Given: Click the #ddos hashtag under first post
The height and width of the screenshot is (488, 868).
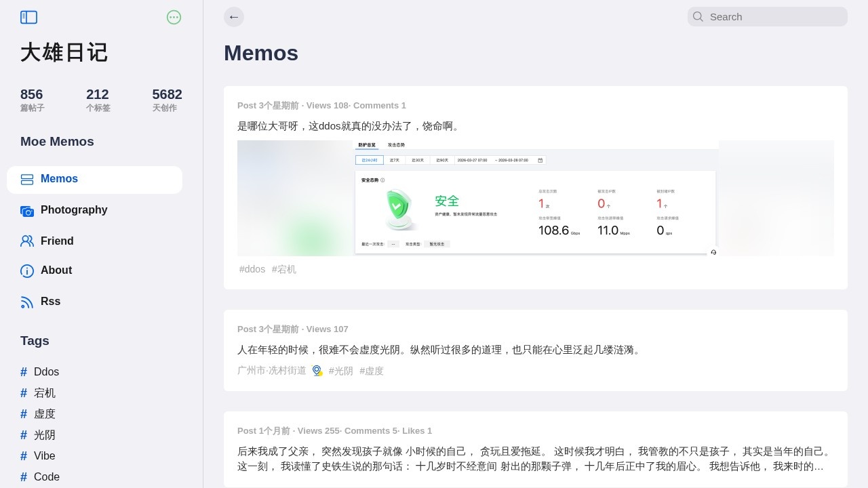Looking at the screenshot, I should [x=252, y=269].
